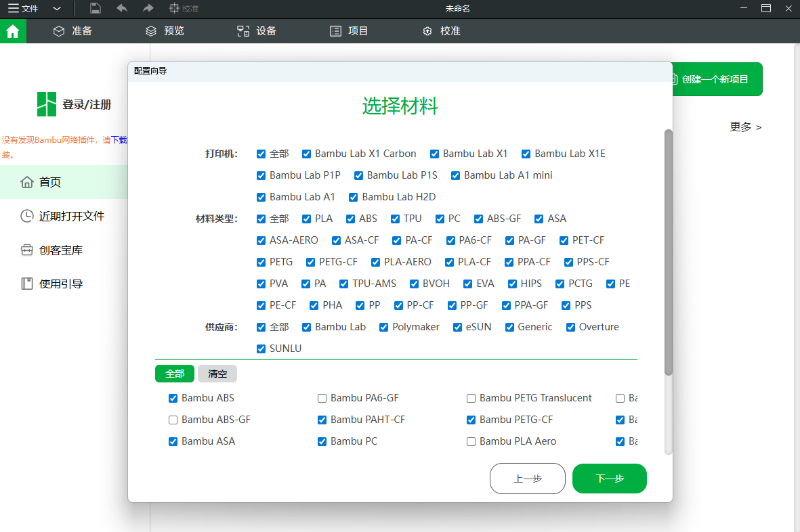800x532 pixels.
Task: Open 近期打开文件 clock icon in the sidebar
Action: 27,216
